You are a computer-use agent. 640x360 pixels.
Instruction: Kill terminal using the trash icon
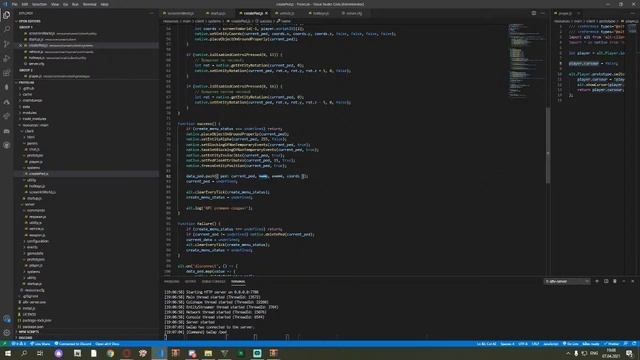pyautogui.click(x=615, y=281)
